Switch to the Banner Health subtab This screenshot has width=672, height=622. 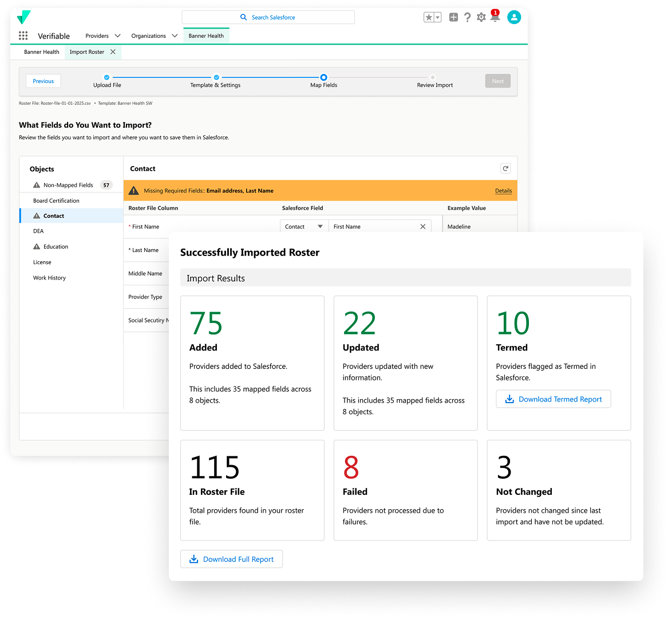pos(42,52)
